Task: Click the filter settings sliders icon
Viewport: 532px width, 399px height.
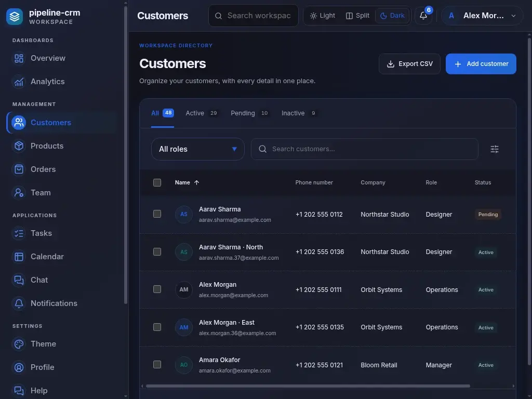Action: [x=495, y=149]
